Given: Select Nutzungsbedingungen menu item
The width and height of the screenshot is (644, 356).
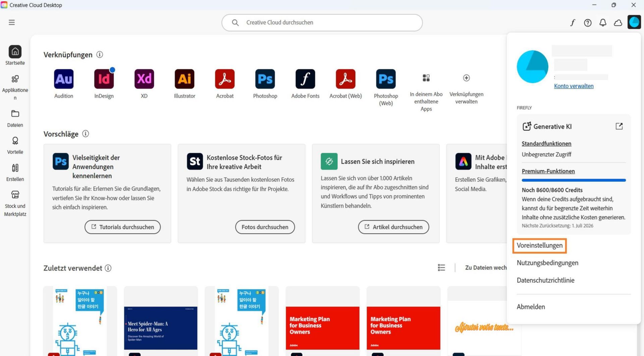Looking at the screenshot, I should [x=547, y=263].
